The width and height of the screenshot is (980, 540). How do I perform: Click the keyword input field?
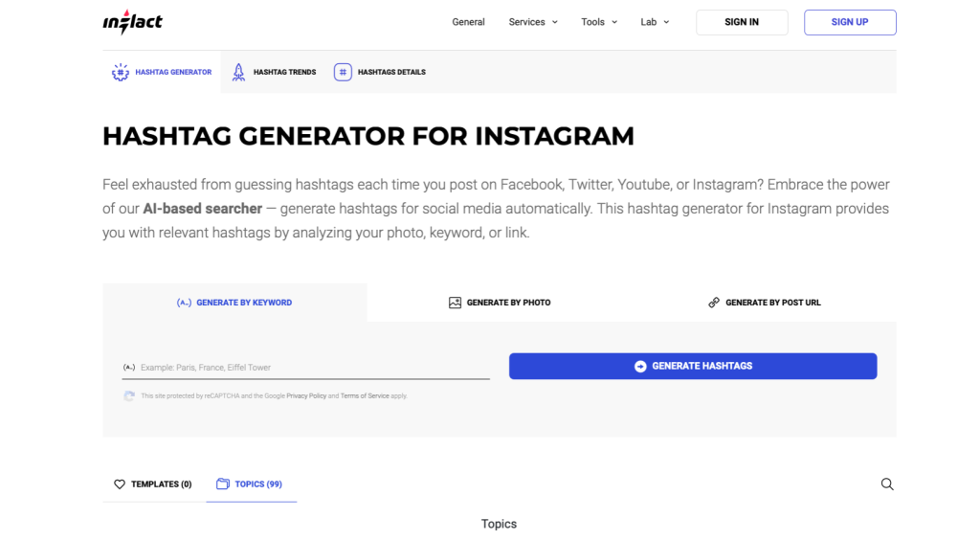coord(305,368)
